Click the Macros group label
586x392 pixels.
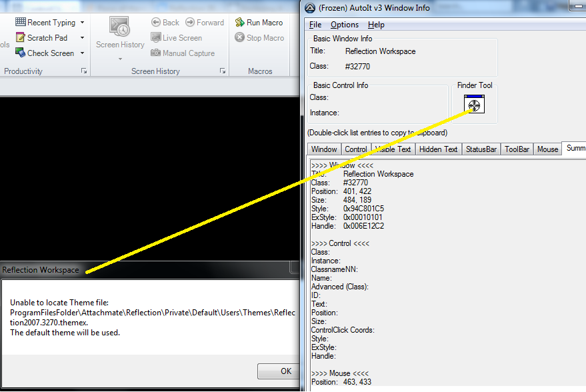pos(260,71)
